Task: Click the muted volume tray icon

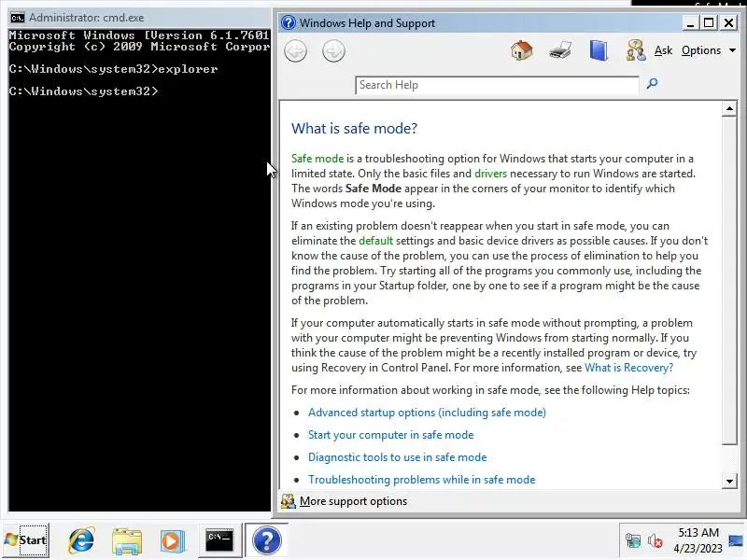Action: [655, 541]
